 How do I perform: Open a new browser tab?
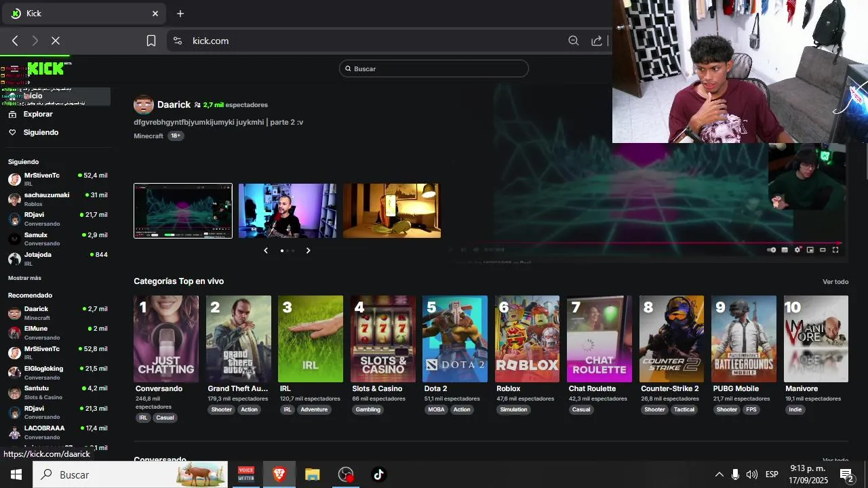pos(180,14)
